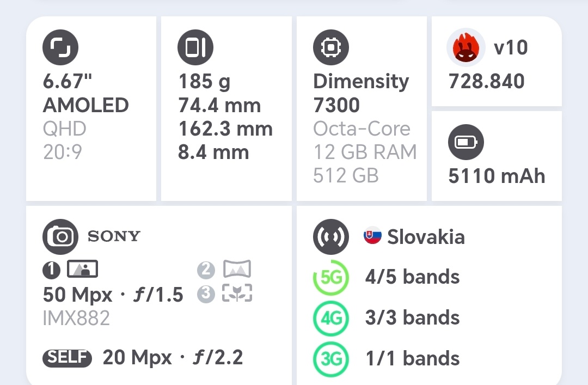
Task: Click the Dimensity 7300 chipset icon
Action: (330, 47)
